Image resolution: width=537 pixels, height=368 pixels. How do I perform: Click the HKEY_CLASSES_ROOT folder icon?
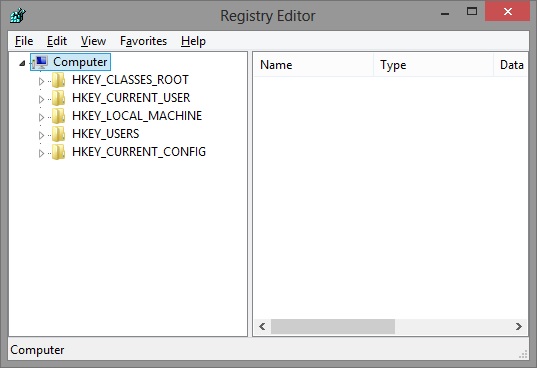click(x=59, y=80)
